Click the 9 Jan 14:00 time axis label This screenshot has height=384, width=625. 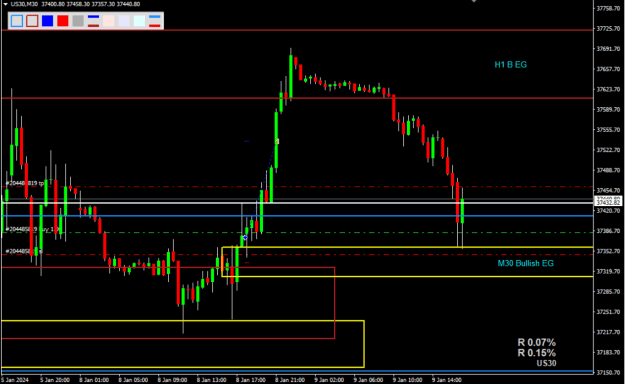pos(447,380)
